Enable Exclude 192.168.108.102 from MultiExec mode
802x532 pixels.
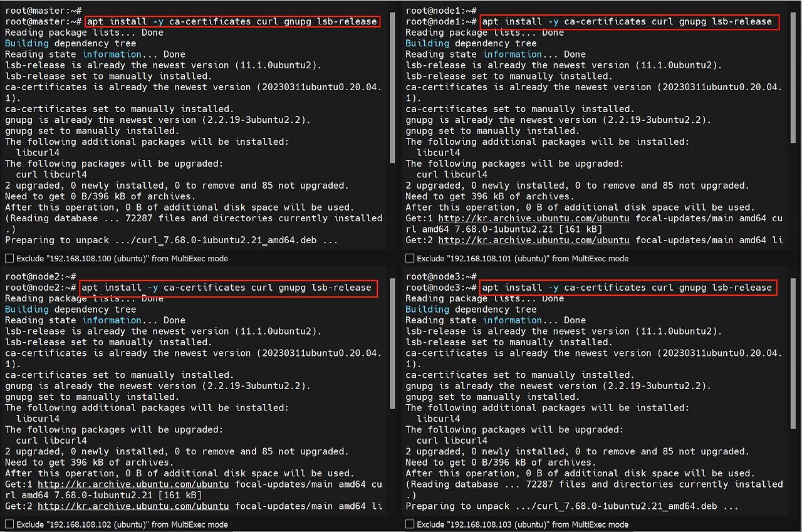pos(9,524)
